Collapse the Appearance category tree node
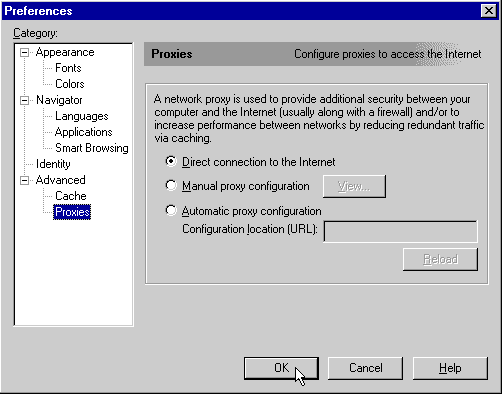 pos(24,53)
